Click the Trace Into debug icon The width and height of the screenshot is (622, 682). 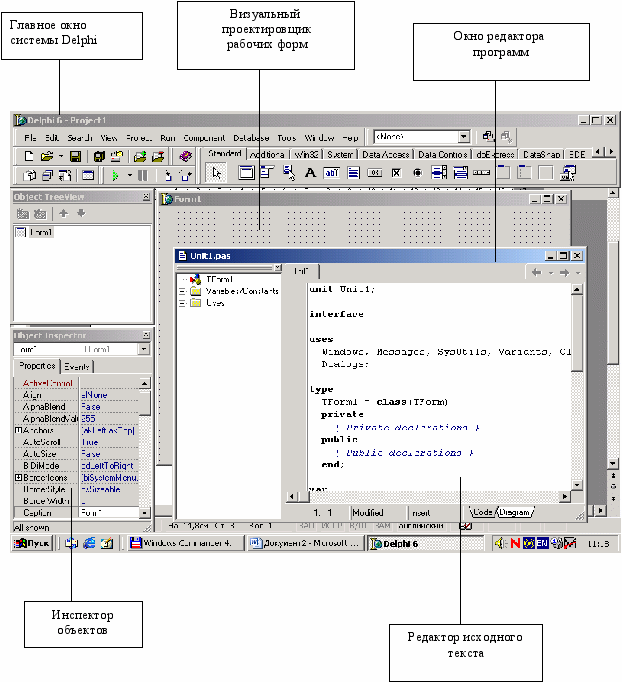[168, 175]
